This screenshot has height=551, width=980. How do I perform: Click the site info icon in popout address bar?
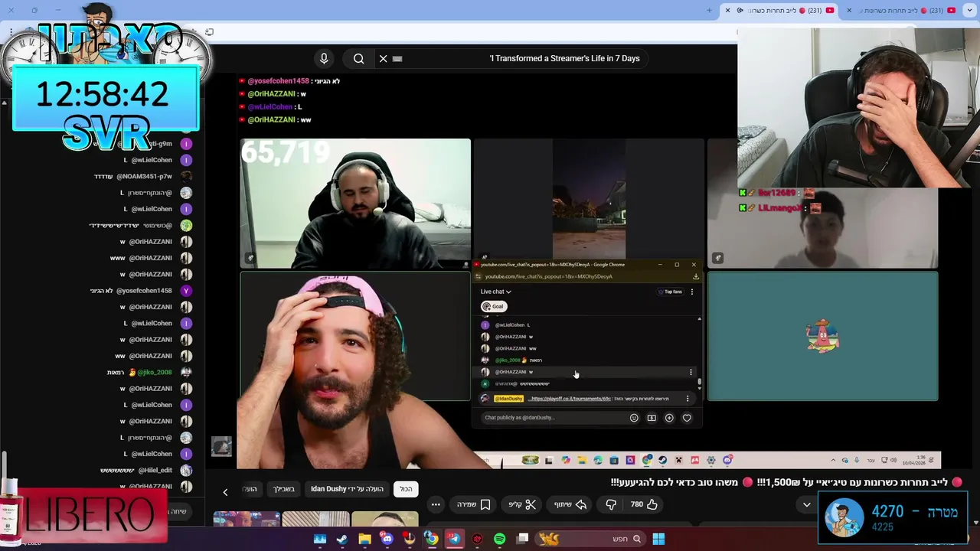[x=479, y=276]
